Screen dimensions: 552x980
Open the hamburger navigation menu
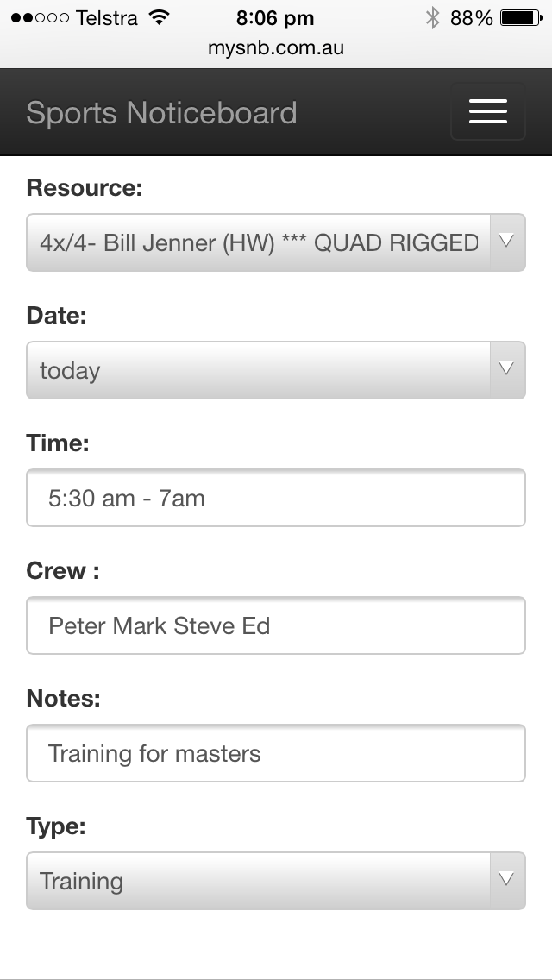(487, 112)
